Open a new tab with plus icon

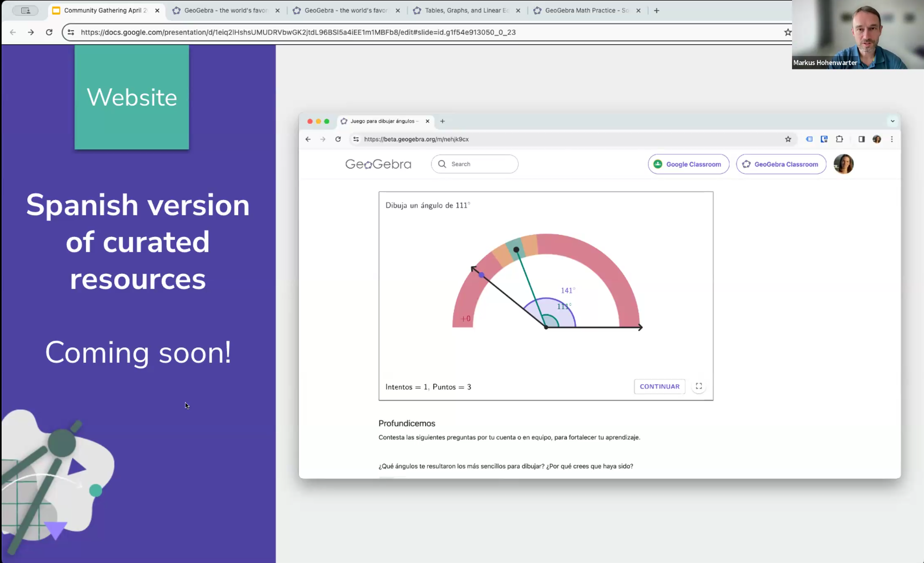click(656, 11)
